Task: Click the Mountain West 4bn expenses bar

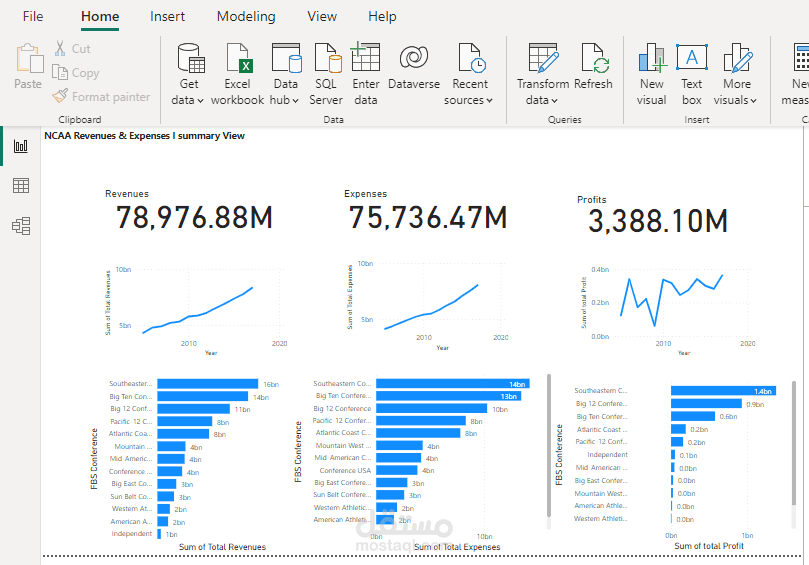Action: [399, 445]
